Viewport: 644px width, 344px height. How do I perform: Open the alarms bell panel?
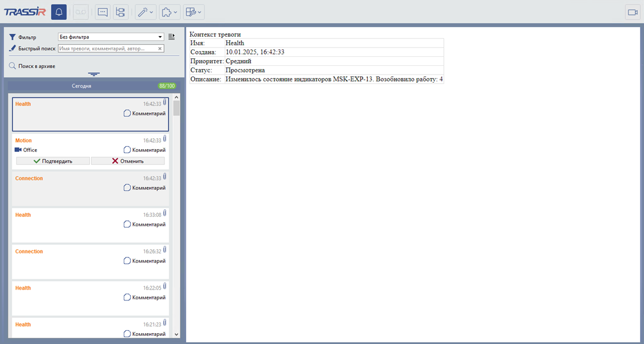point(58,12)
